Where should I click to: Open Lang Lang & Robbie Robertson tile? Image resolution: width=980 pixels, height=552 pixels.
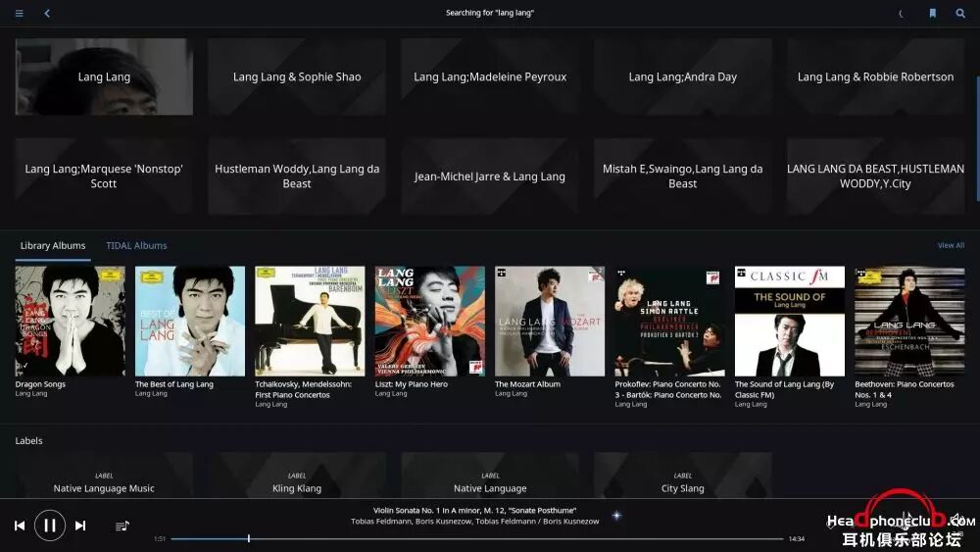pyautogui.click(x=875, y=76)
